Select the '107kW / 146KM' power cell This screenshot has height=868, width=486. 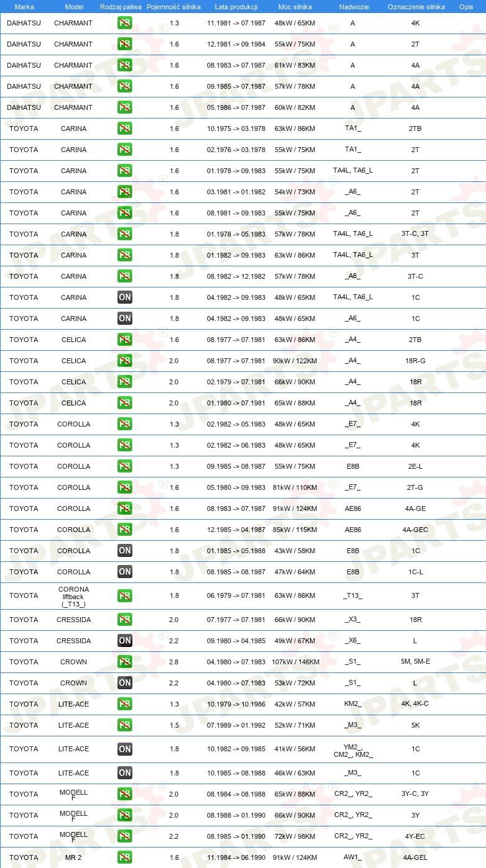point(295,662)
